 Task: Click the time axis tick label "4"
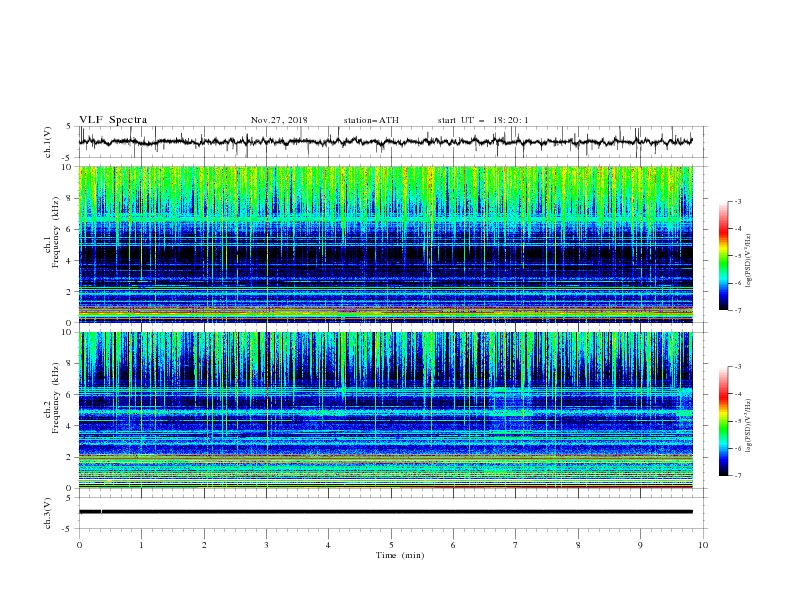[328, 545]
